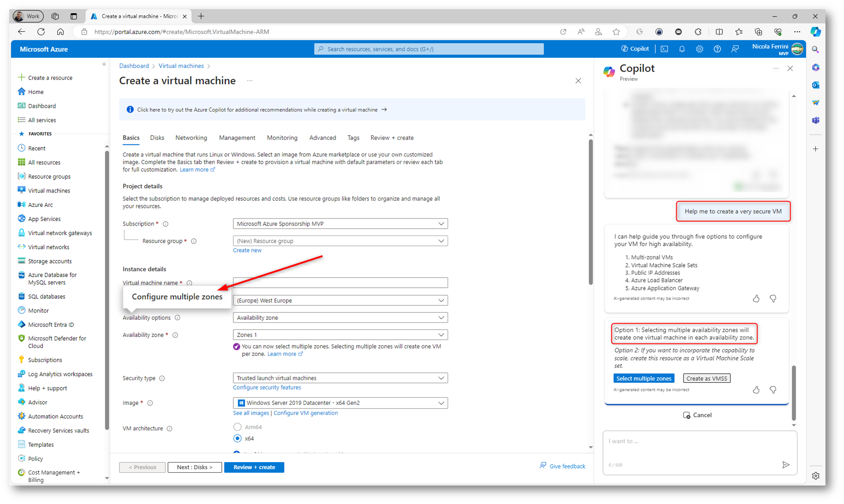Close the Copilot panel

[x=790, y=68]
